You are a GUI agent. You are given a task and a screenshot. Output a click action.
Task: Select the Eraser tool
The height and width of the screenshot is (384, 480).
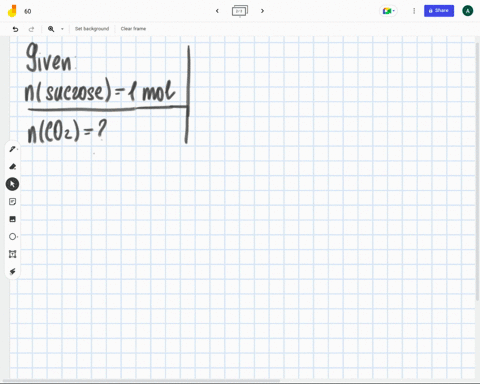(12, 166)
